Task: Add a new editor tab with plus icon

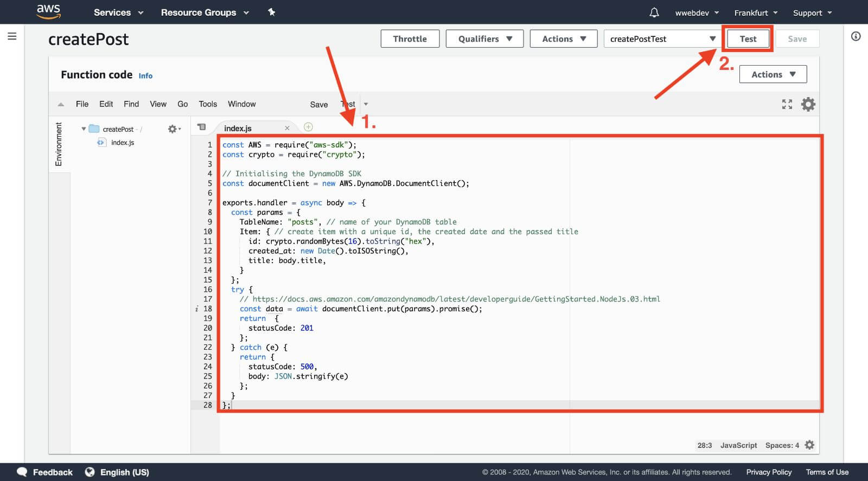Action: coord(308,127)
